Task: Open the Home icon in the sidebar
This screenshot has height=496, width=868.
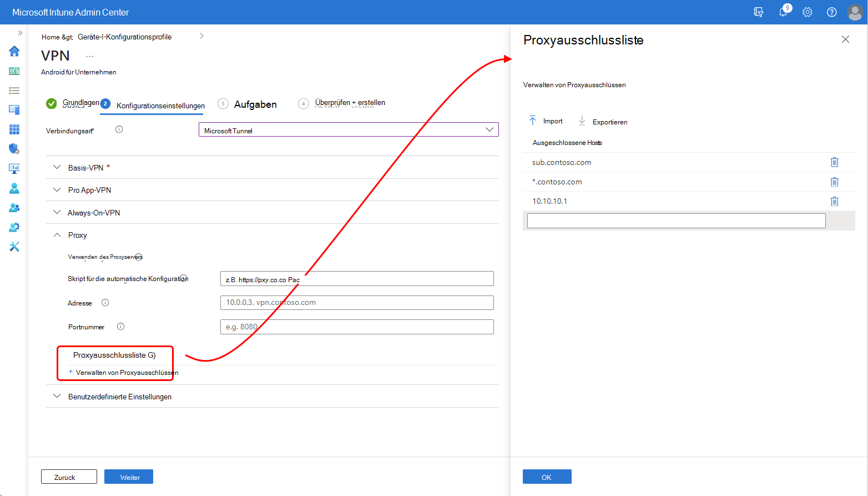Action: coord(14,51)
